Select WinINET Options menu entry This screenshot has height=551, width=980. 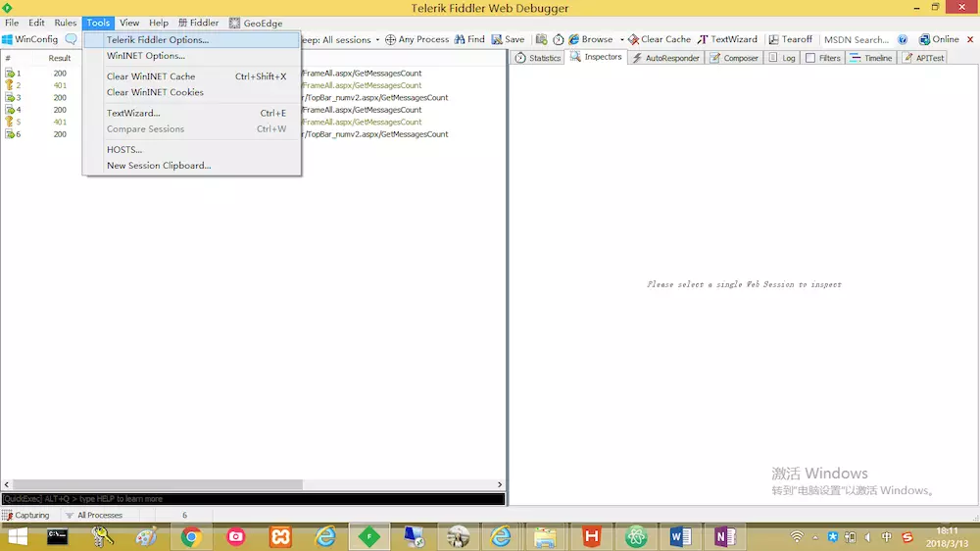click(x=191, y=56)
